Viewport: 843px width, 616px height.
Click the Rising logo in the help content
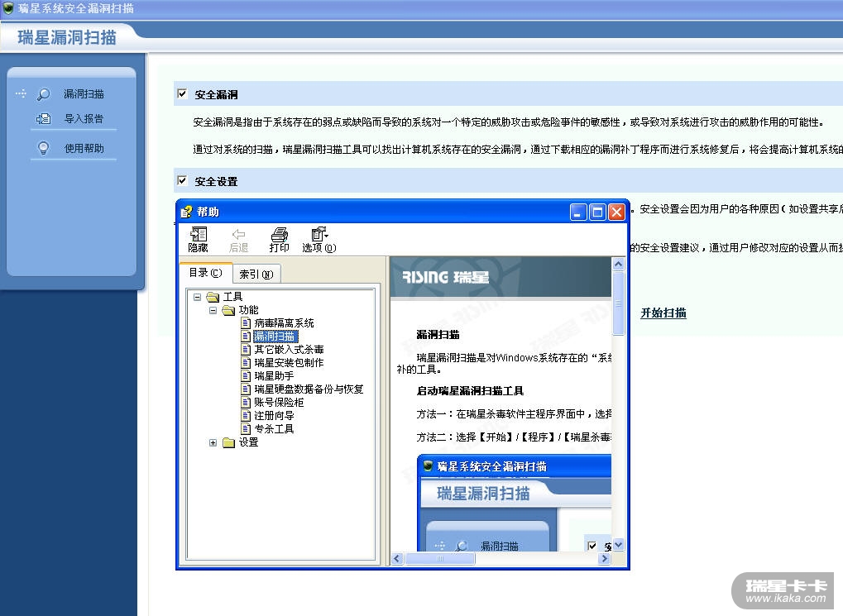coord(446,277)
